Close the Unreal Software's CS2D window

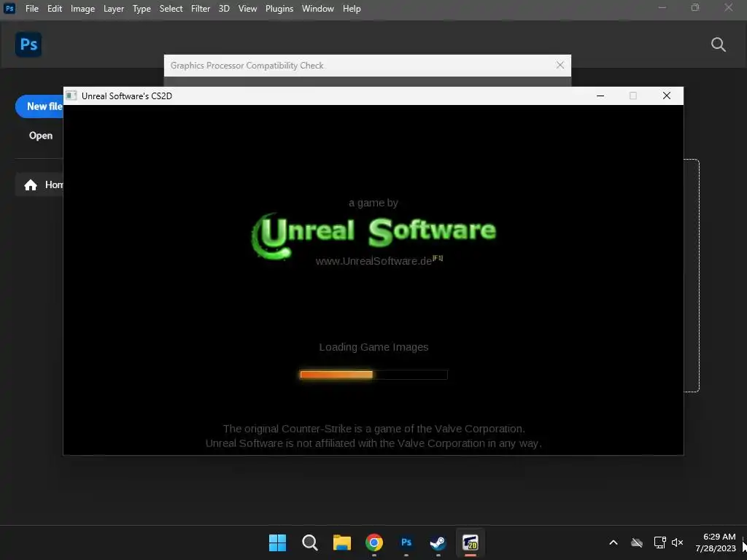[667, 96]
